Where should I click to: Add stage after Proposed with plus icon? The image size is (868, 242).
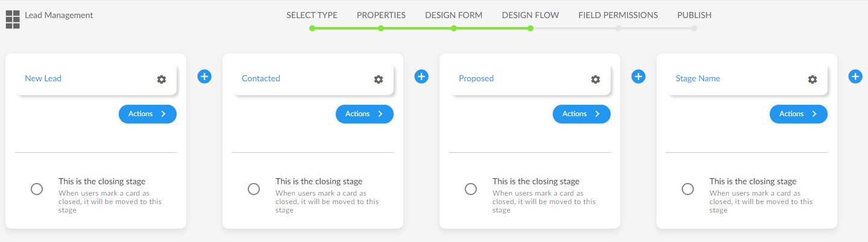638,76
